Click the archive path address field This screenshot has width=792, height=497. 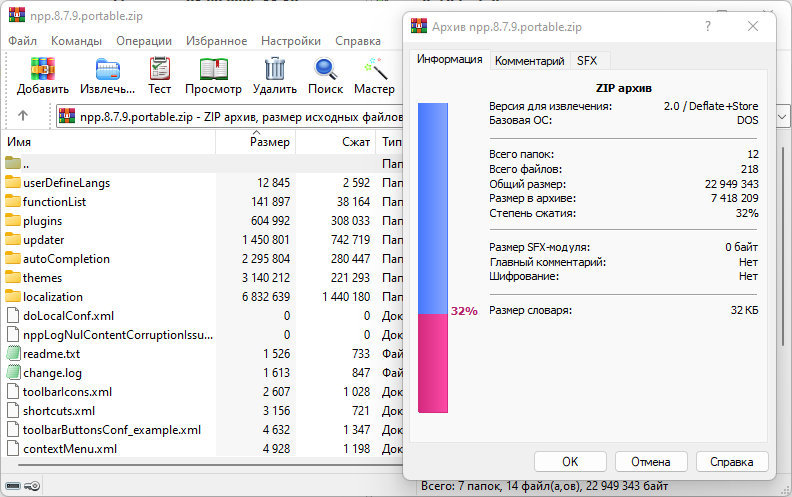(x=230, y=117)
